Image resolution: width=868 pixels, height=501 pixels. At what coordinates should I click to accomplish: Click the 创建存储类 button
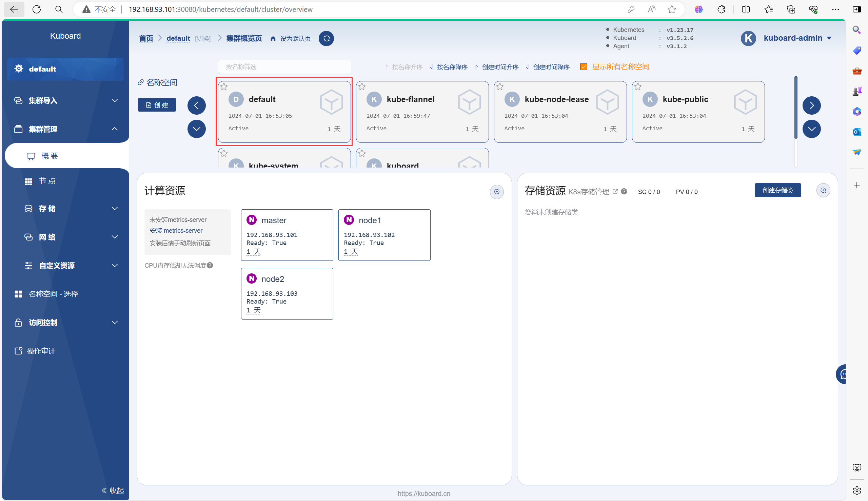coord(777,190)
